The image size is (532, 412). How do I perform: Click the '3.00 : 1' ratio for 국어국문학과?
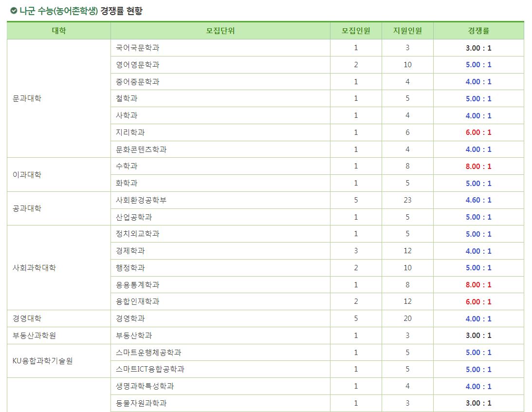(478, 48)
